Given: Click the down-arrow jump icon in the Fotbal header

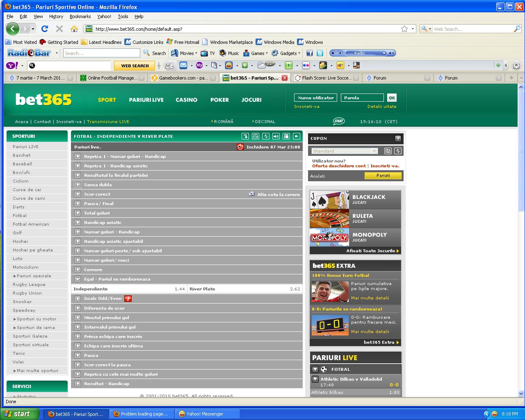Looking at the screenshot, I should pos(245,136).
